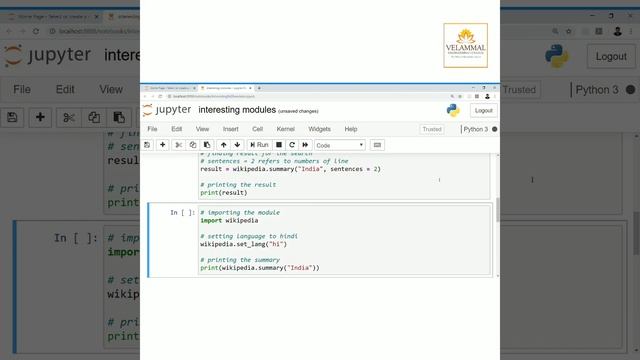The height and width of the screenshot is (360, 640).
Task: Open the View menu in the background notebook
Action: click(x=111, y=89)
